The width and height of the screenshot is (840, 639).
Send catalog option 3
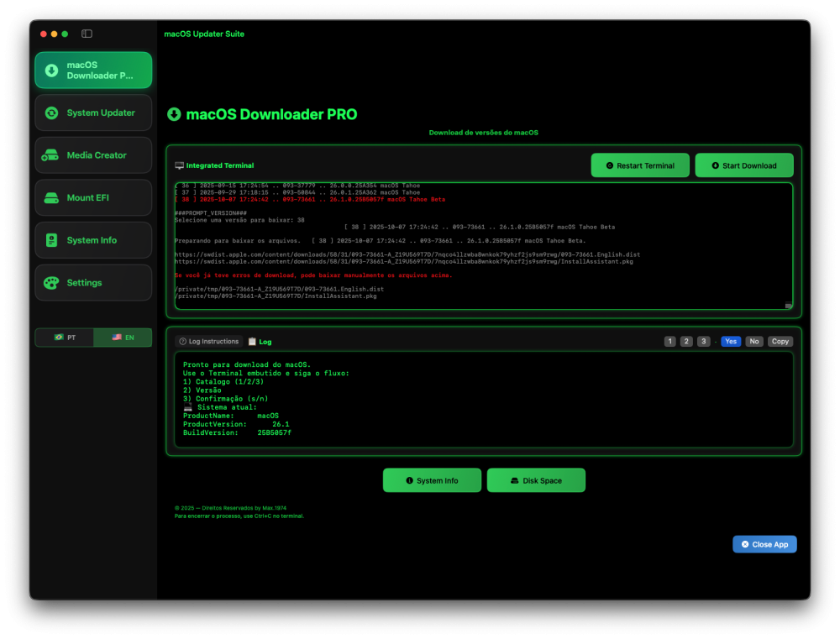(x=703, y=341)
